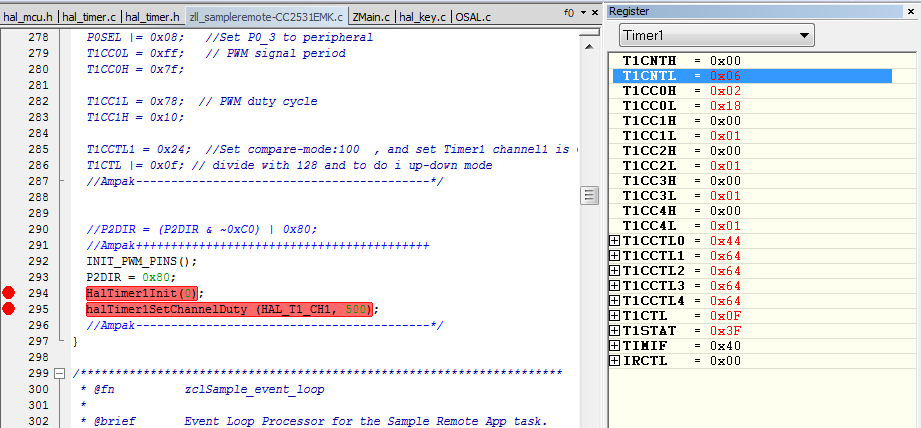Click the T1CC0L value 0x18
921x428 pixels.
725,106
